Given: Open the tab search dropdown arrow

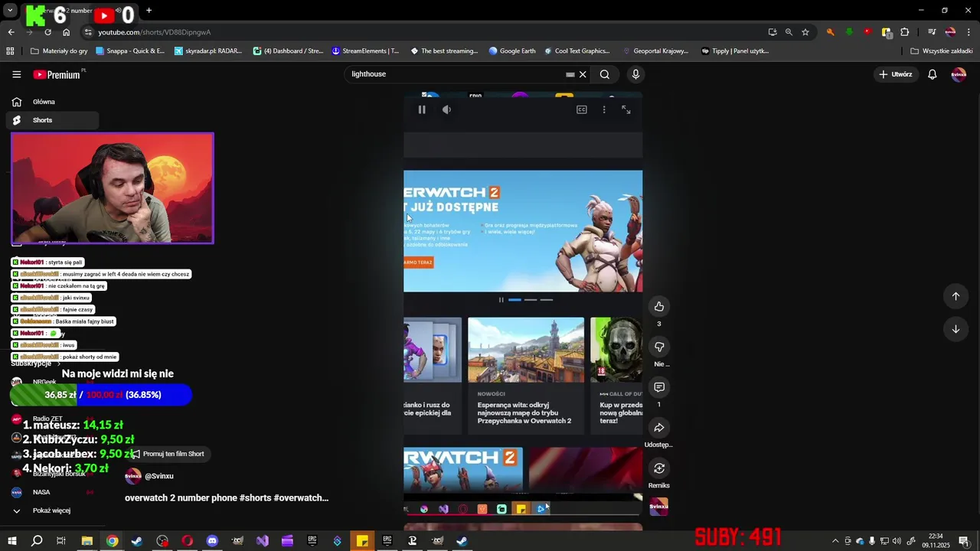Looking at the screenshot, I should [10, 11].
